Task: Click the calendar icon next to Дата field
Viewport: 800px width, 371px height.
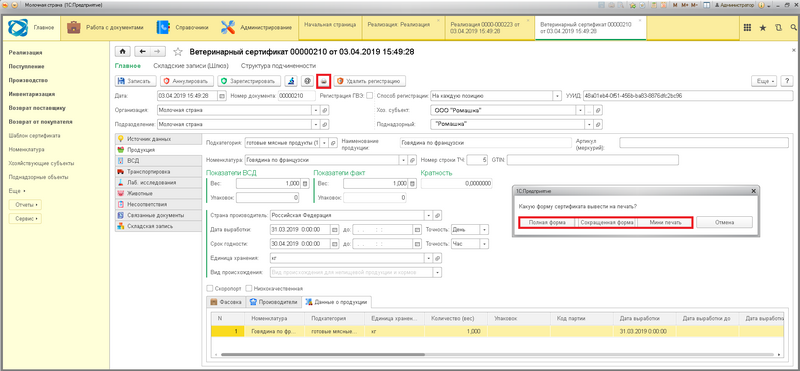Action: coord(222,95)
